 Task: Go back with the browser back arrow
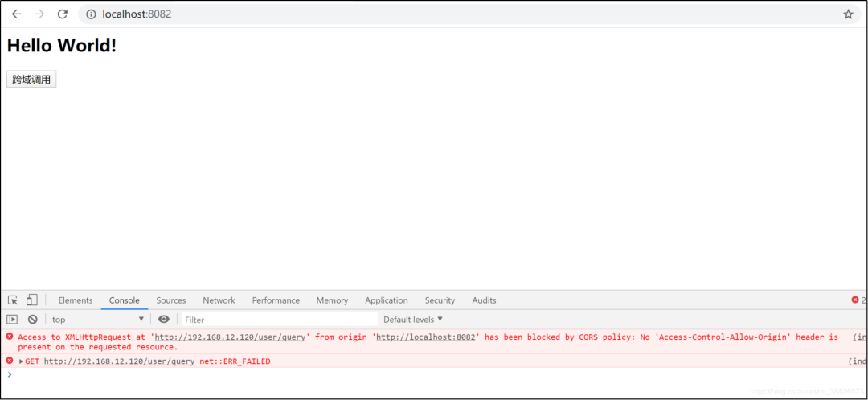17,14
